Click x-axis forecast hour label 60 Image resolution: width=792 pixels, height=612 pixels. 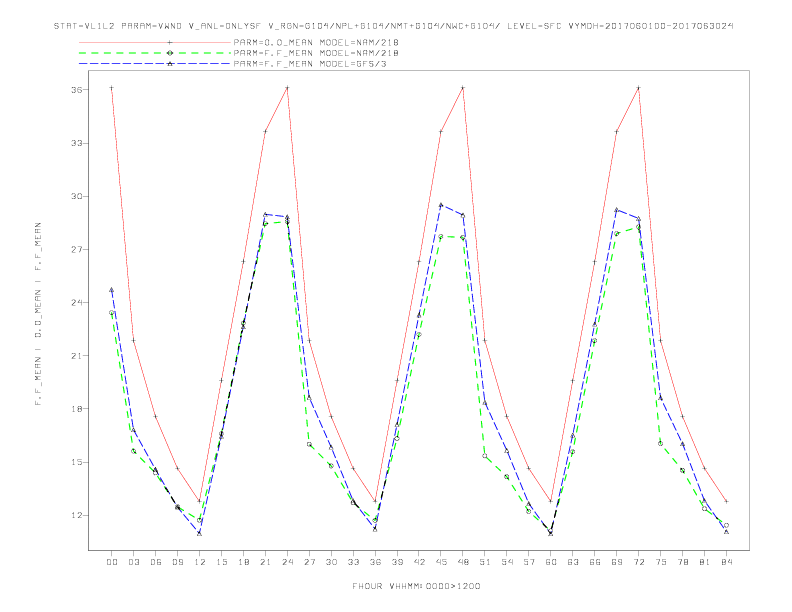(551, 562)
